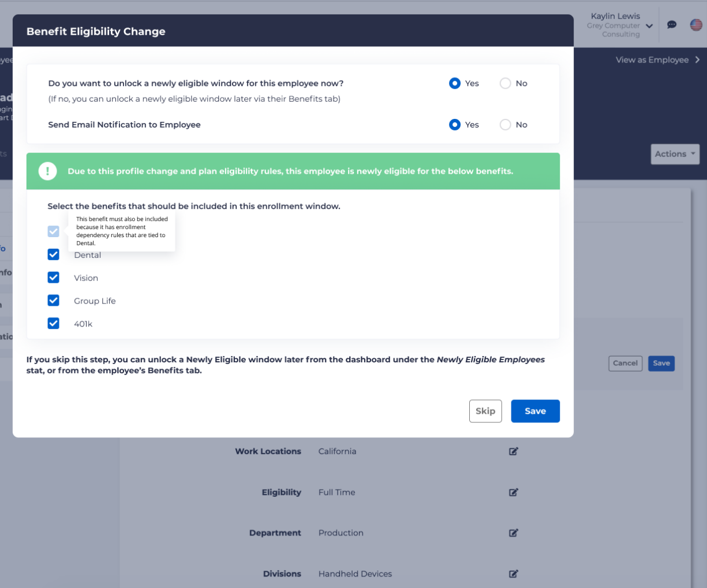Click the edit icon beside Eligibility
This screenshot has height=588, width=707.
tap(513, 492)
